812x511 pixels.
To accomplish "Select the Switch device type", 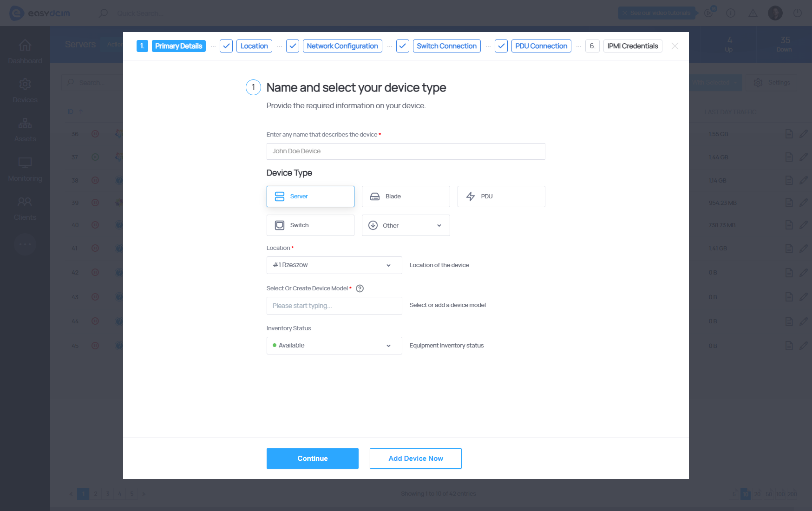I will (x=310, y=225).
